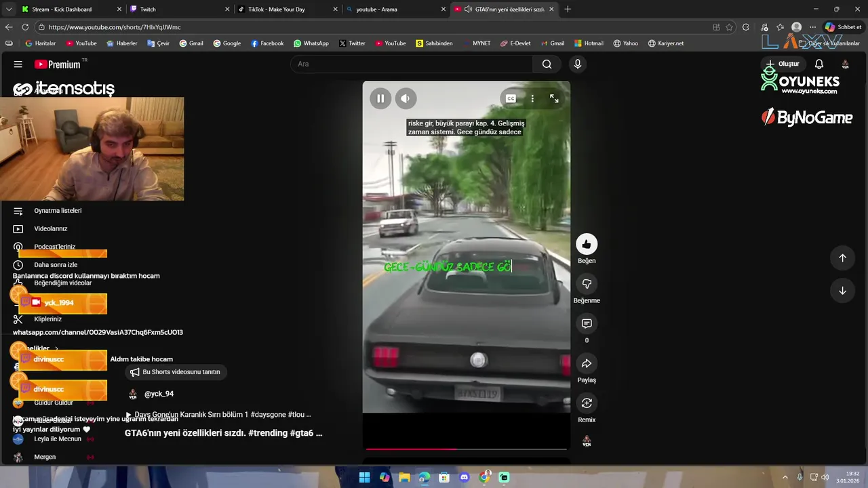This screenshot has width=868, height=488.
Task: Go to the previous Short arrow
Action: point(842,258)
